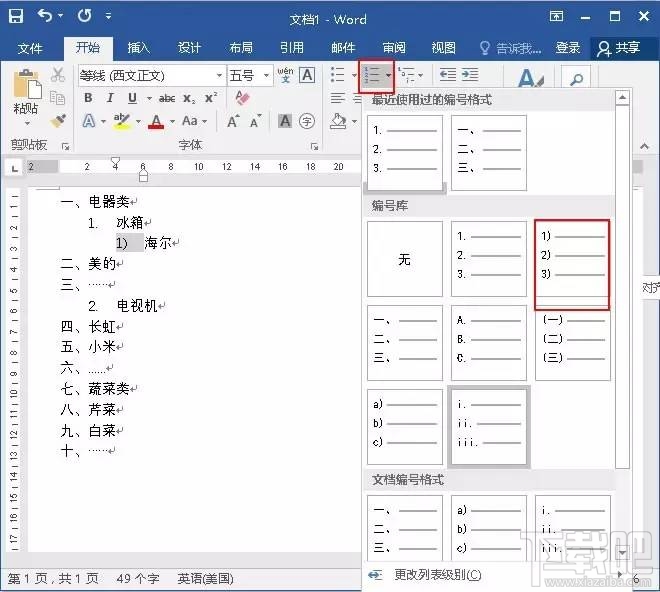The width and height of the screenshot is (660, 592).
Task: Switch to the 引用 tab
Action: pos(292,48)
